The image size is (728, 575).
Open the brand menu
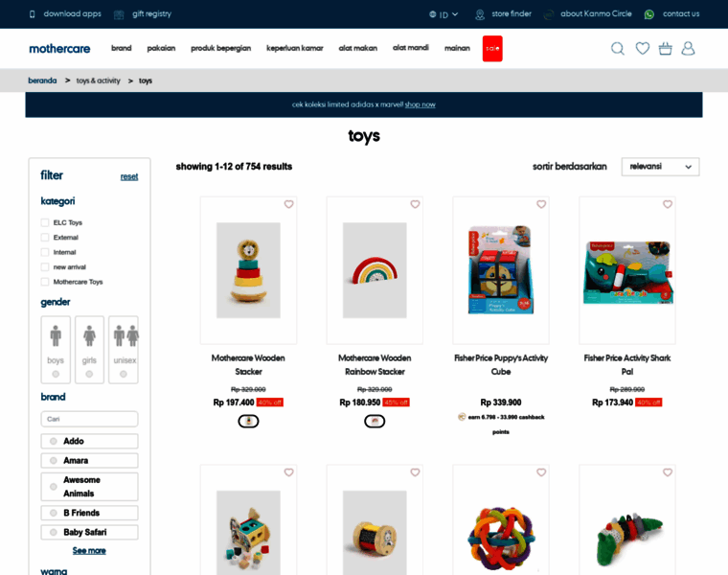coord(122,48)
